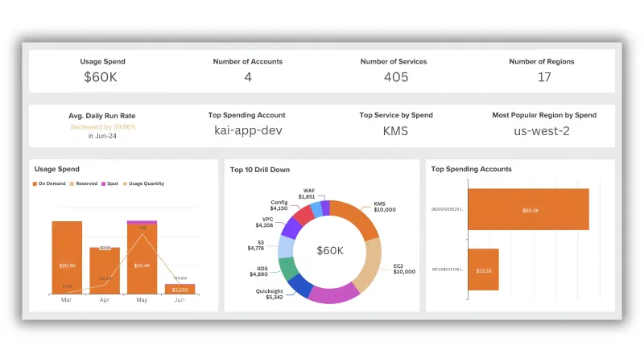This screenshot has height=362, width=644.
Task: Click the Number of Regions value 17
Action: [545, 77]
